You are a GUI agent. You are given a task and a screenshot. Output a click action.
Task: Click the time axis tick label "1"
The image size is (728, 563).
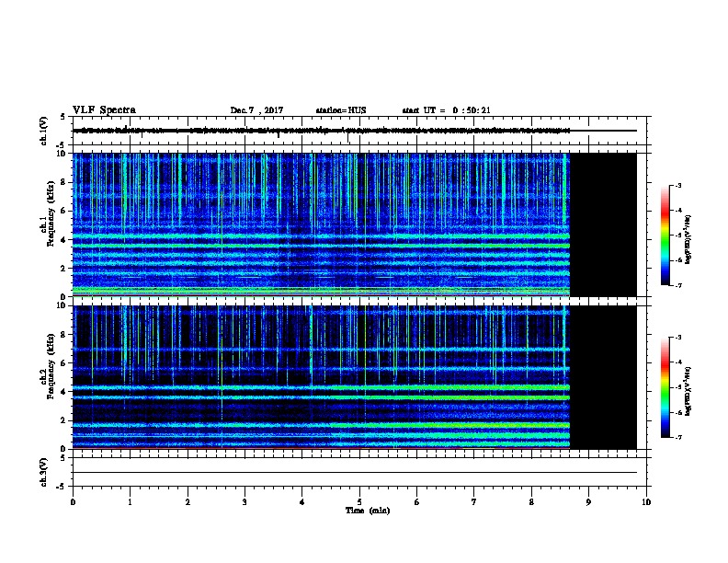coord(130,502)
